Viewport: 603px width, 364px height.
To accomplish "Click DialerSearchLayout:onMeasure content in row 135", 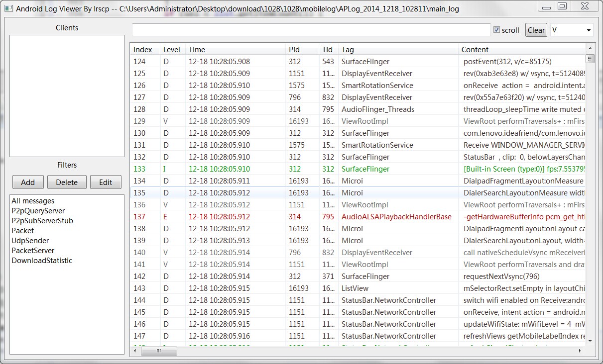I will (524, 193).
